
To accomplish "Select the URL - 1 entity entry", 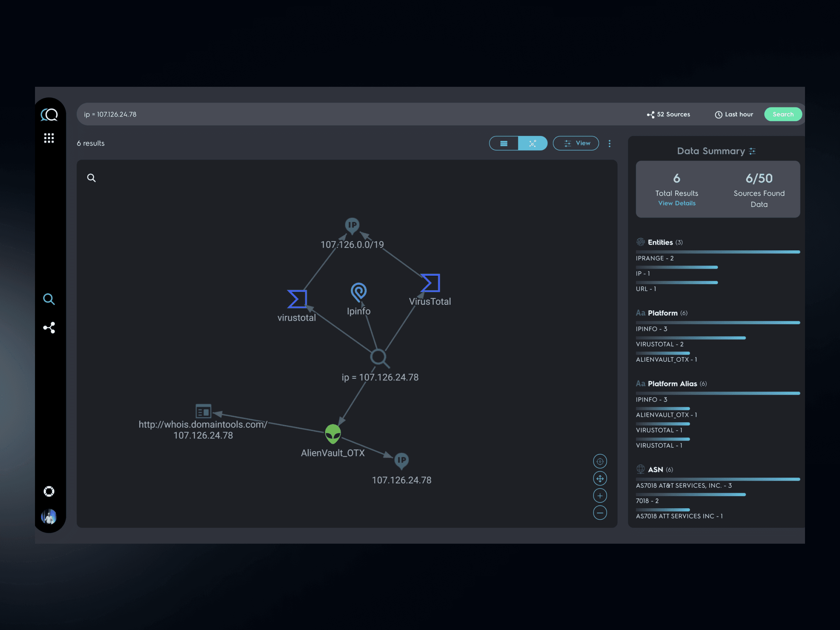I will (x=646, y=289).
